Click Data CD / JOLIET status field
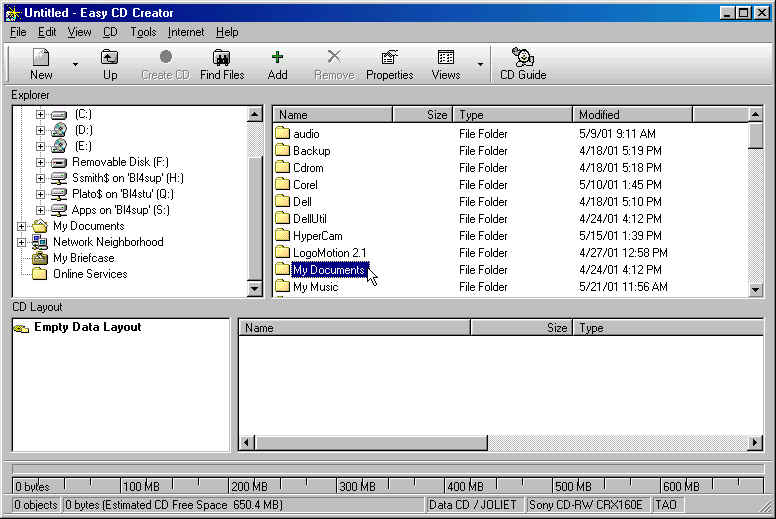 click(473, 505)
